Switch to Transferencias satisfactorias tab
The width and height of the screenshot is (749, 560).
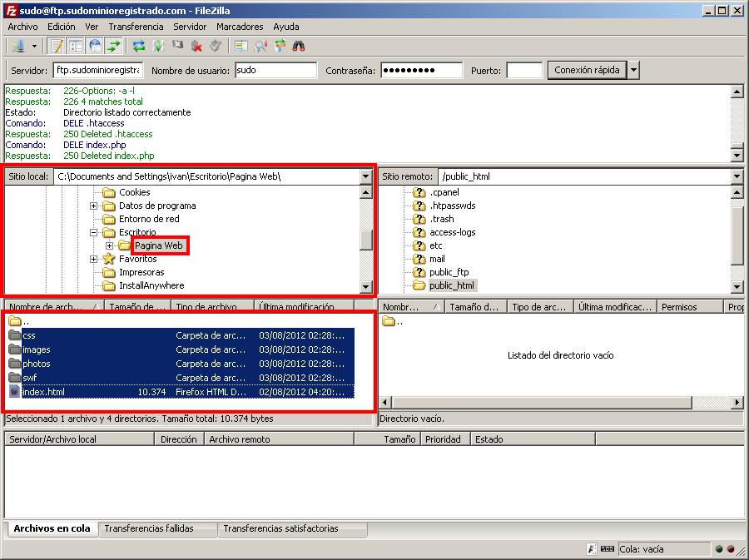coord(292,529)
